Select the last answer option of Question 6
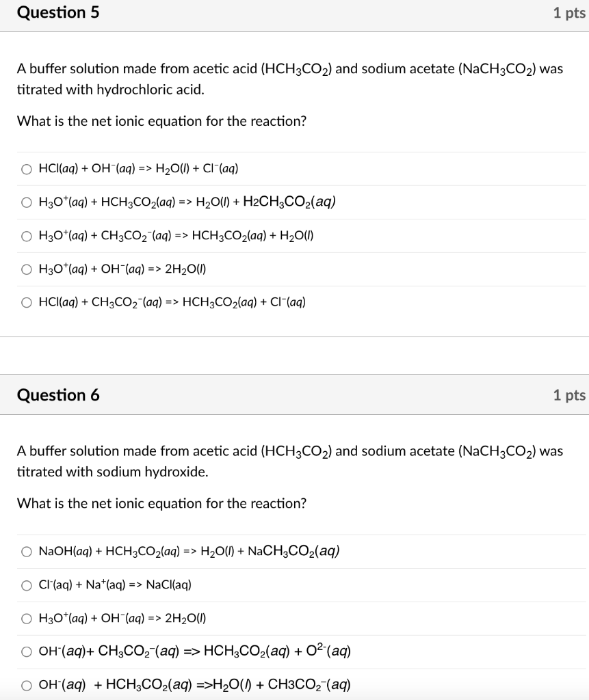This screenshot has width=589, height=700. 27,684
